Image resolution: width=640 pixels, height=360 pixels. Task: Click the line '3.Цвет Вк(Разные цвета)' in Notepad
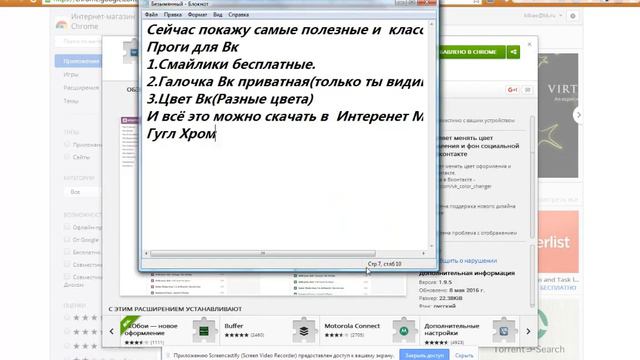(x=230, y=99)
